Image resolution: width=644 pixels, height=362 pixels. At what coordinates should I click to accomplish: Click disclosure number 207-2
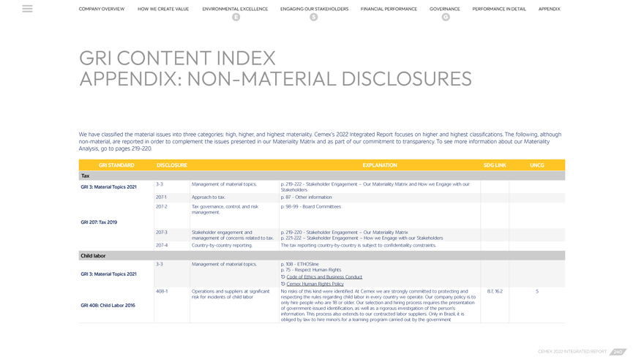click(x=162, y=206)
